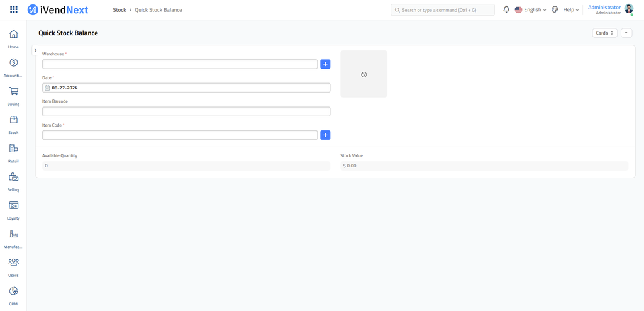Screen dimensions: 644x311
Task: Open the theme palette icon
Action: (555, 10)
